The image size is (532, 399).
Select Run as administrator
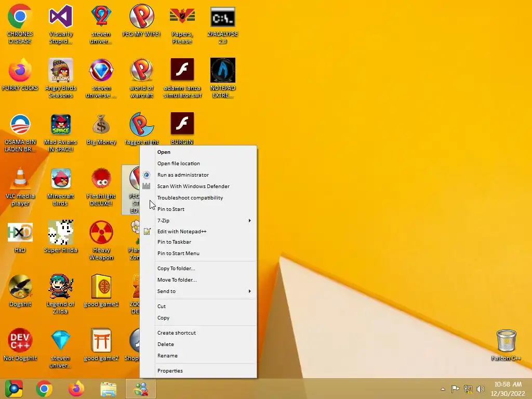198,175
